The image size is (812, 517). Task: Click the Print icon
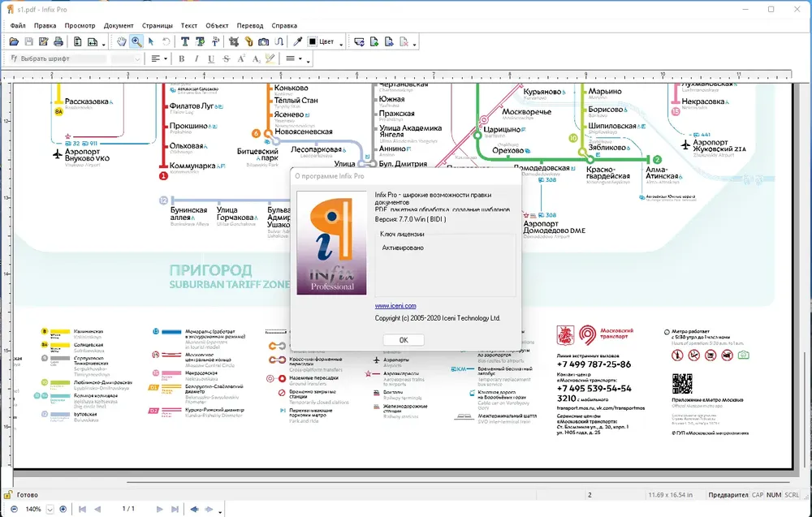tap(58, 42)
